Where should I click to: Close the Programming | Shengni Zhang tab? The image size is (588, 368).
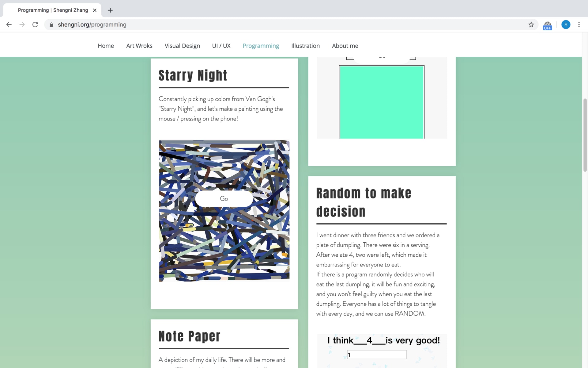pos(95,10)
